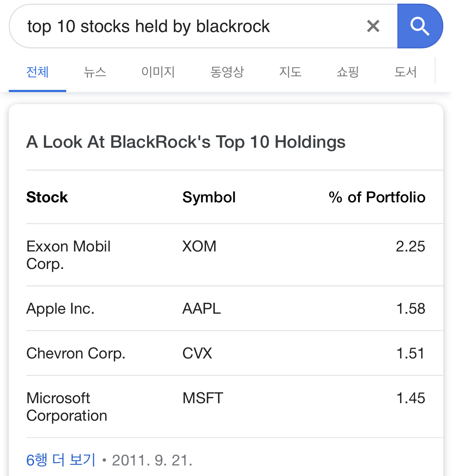Click the BlackRock's Top 10 Holdings title
Viewport: 452px width, 476px height.
point(186,142)
